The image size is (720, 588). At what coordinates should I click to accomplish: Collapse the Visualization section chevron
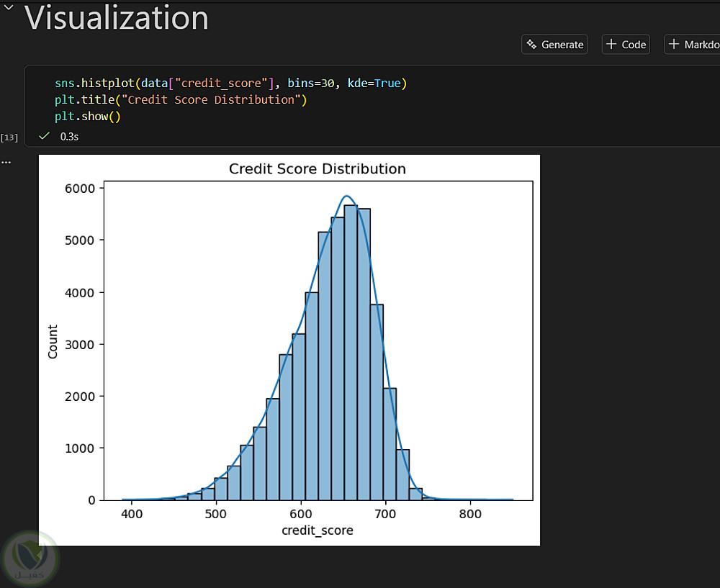pos(9,7)
